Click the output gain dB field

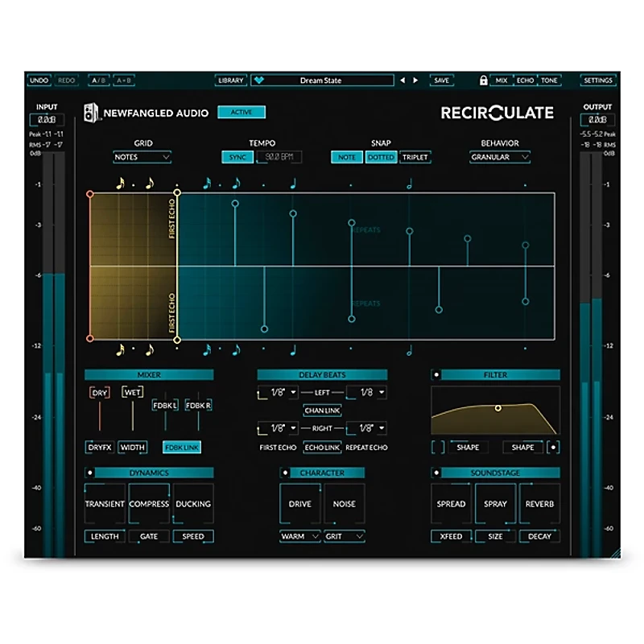pyautogui.click(x=597, y=120)
